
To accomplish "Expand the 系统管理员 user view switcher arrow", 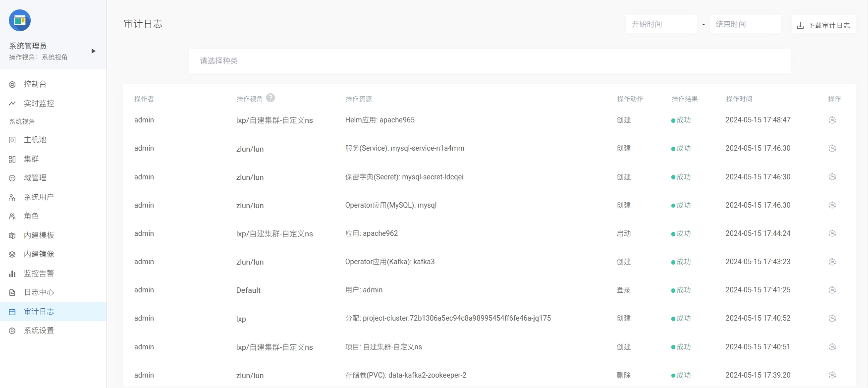I will 93,51.
